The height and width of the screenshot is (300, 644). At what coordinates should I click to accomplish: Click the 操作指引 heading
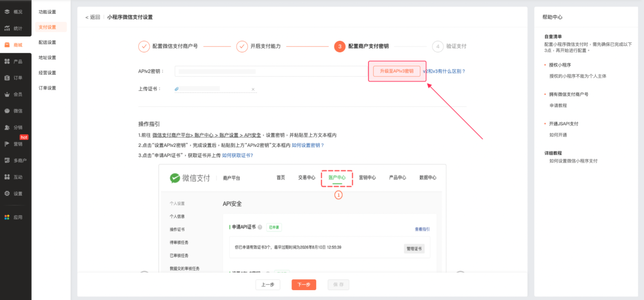[x=149, y=124]
